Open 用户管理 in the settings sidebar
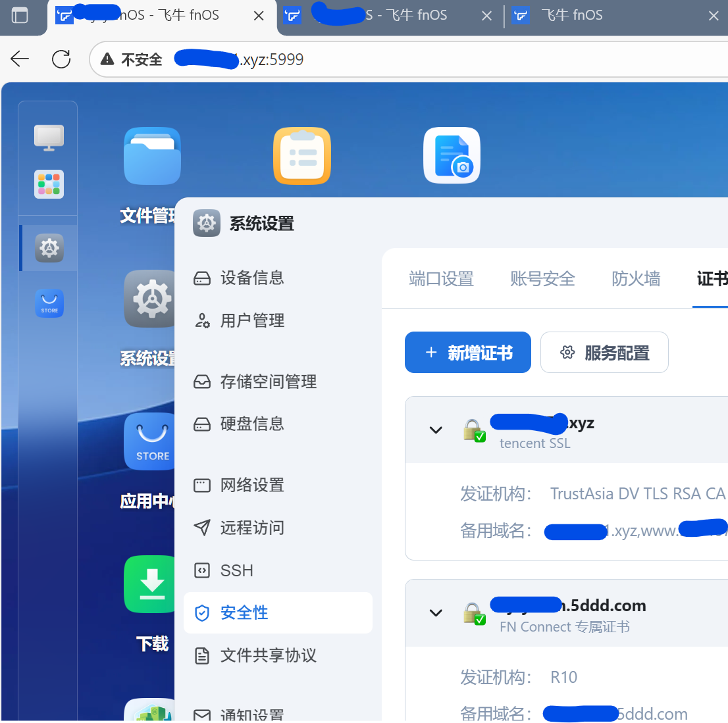The width and height of the screenshot is (728, 723). [x=278, y=320]
